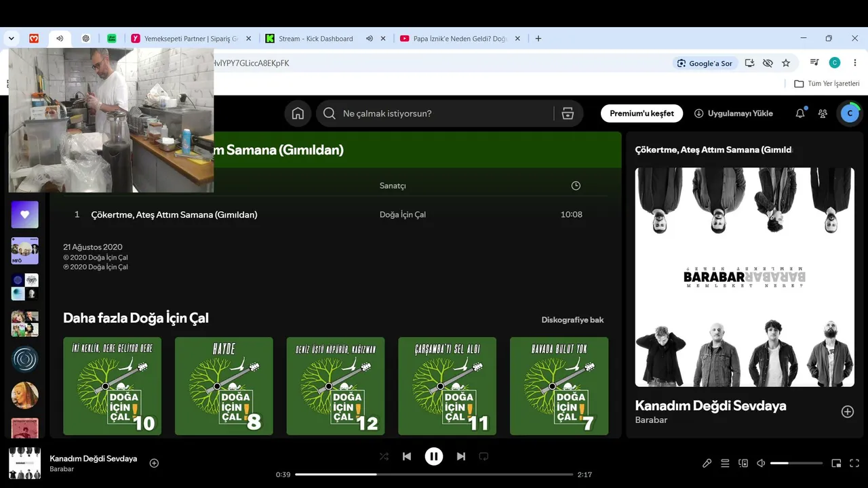Skip to the previous track

[x=407, y=456]
